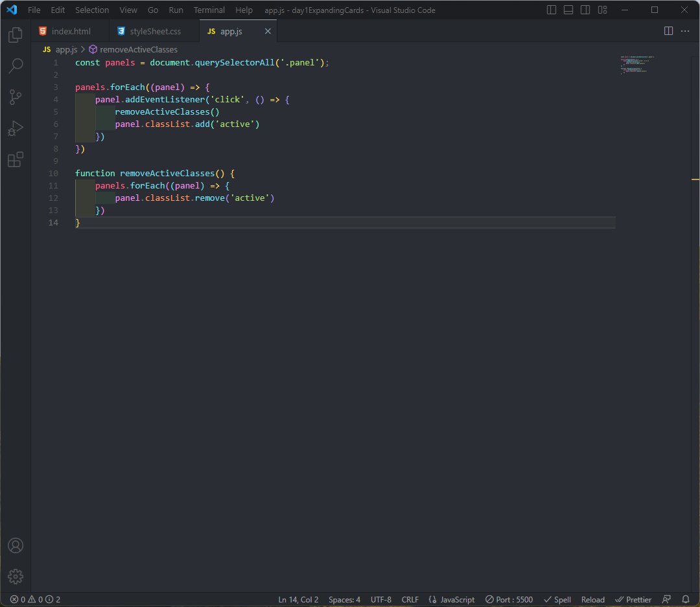This screenshot has width=700, height=607.
Task: Click Reload in status bar
Action: click(x=593, y=599)
